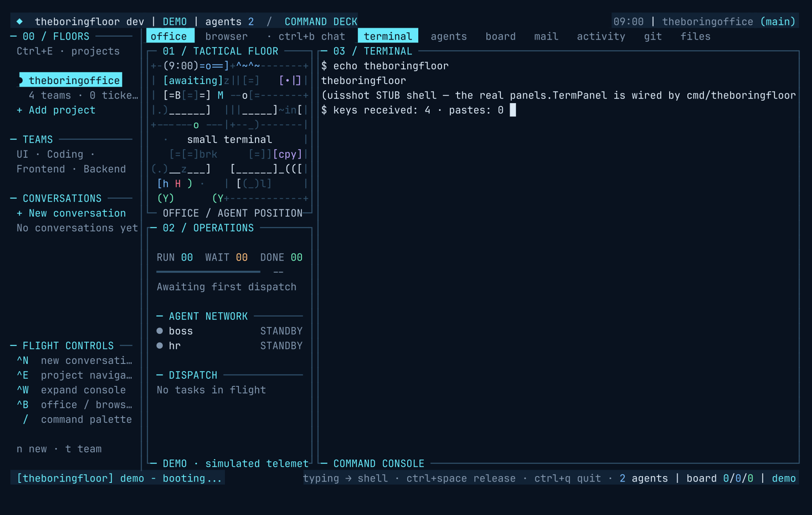Click the hr agent status dot
Image resolution: width=812 pixels, height=515 pixels.
(159, 346)
